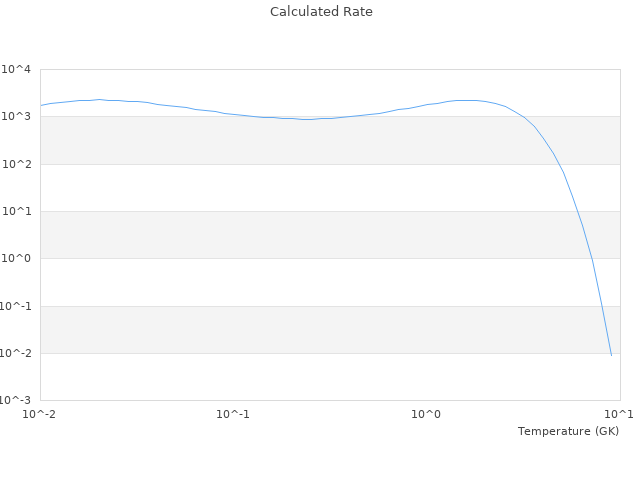Click the "Calculated Rate" chart title
This screenshot has height=480, width=640.
pos(320,12)
